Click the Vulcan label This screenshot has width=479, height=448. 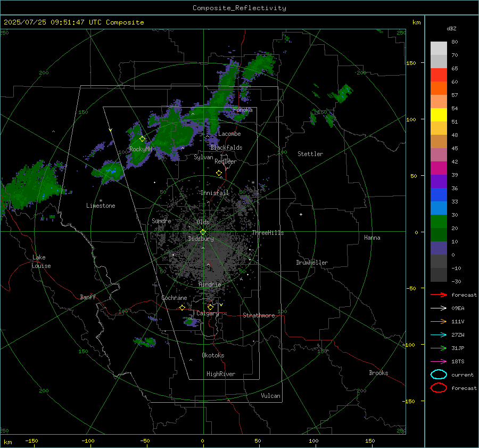pyautogui.click(x=270, y=396)
